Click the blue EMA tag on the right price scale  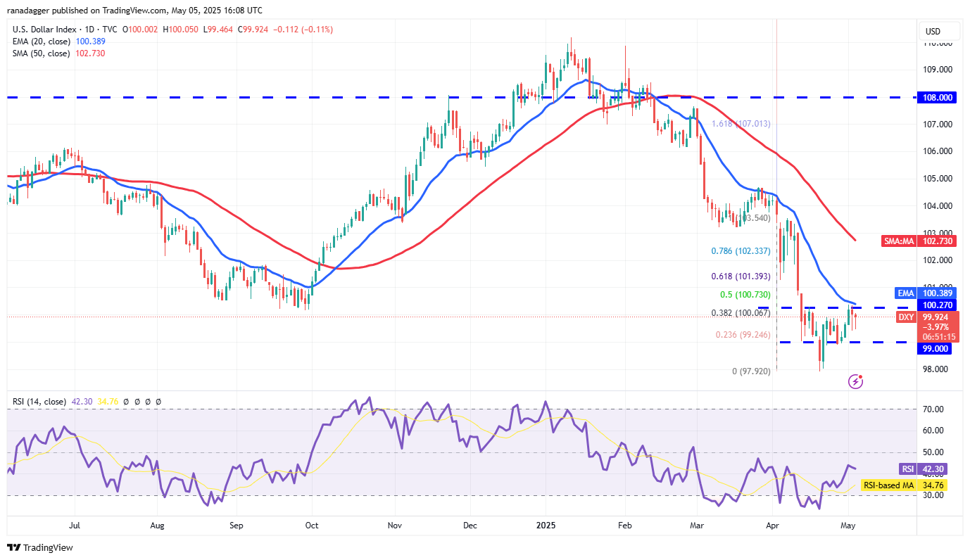[x=906, y=293]
